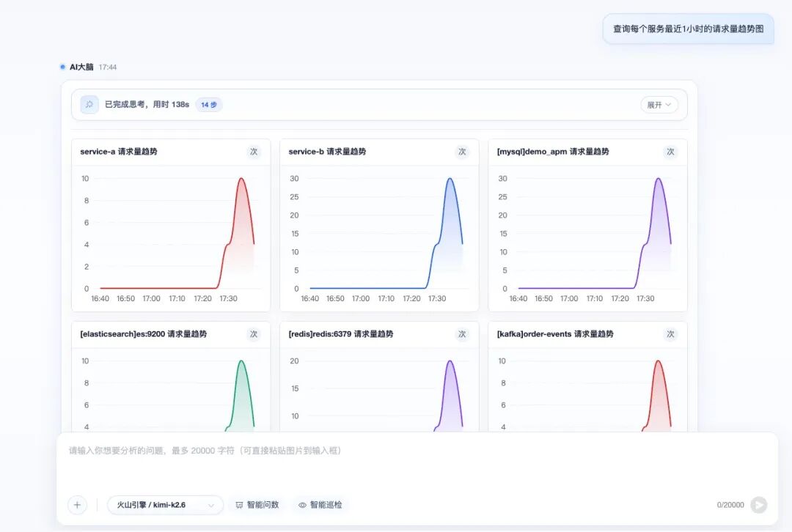Click the service-b blue trend peak
The height and width of the screenshot is (532, 792).
click(450, 179)
